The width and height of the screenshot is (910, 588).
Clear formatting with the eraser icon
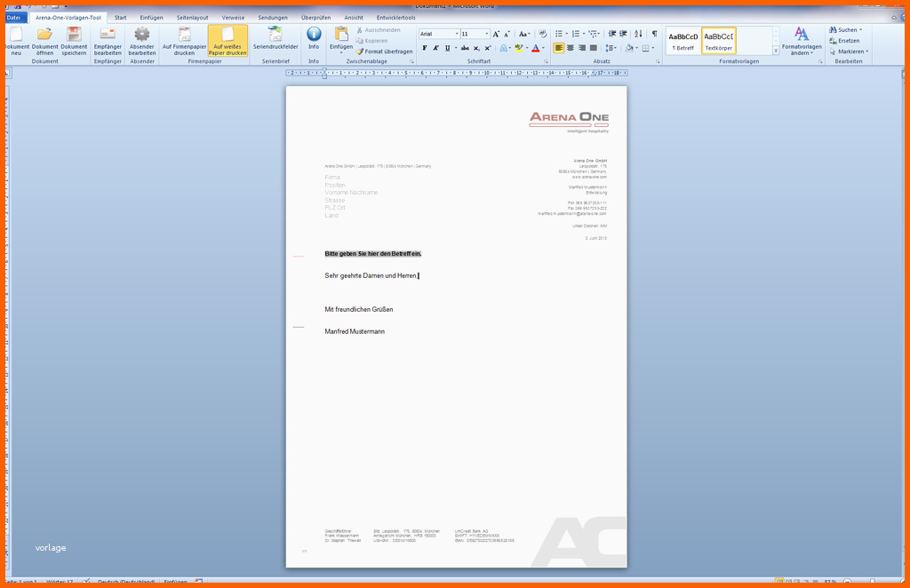pos(543,35)
